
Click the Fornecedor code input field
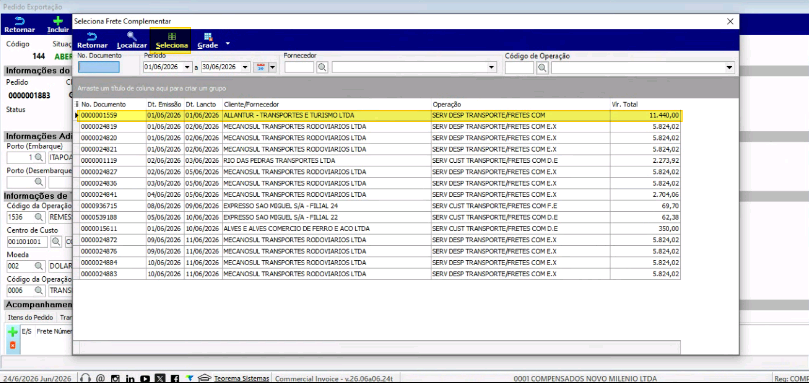[x=299, y=67]
